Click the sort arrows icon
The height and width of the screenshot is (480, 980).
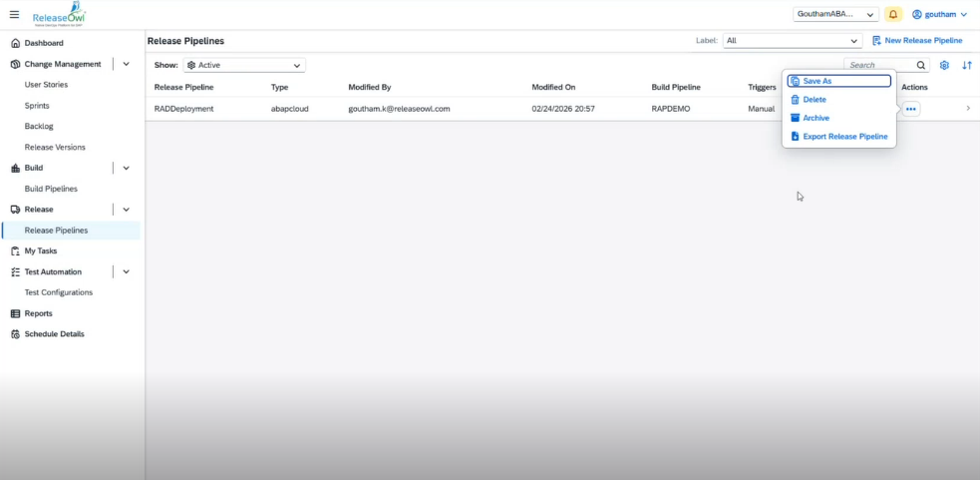pyautogui.click(x=966, y=65)
